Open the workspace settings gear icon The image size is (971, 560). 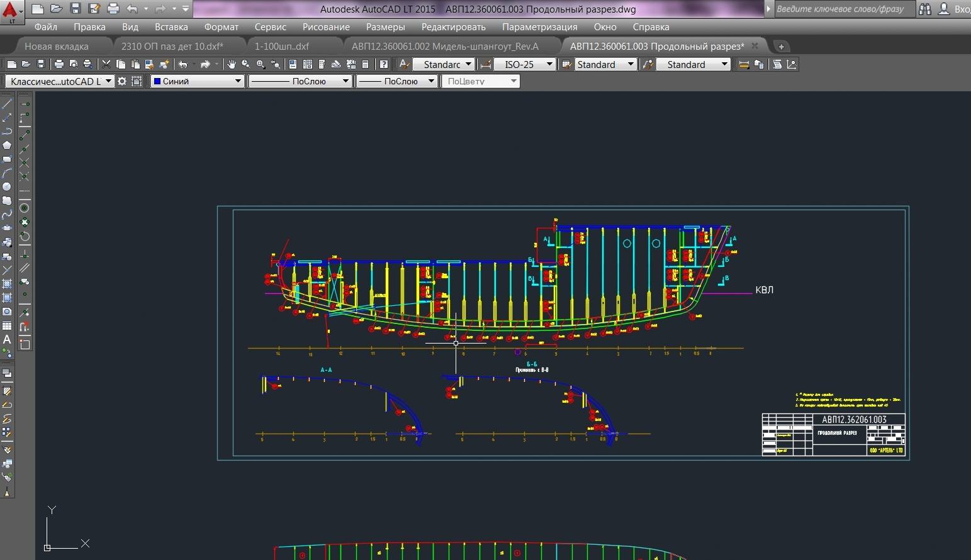click(122, 81)
